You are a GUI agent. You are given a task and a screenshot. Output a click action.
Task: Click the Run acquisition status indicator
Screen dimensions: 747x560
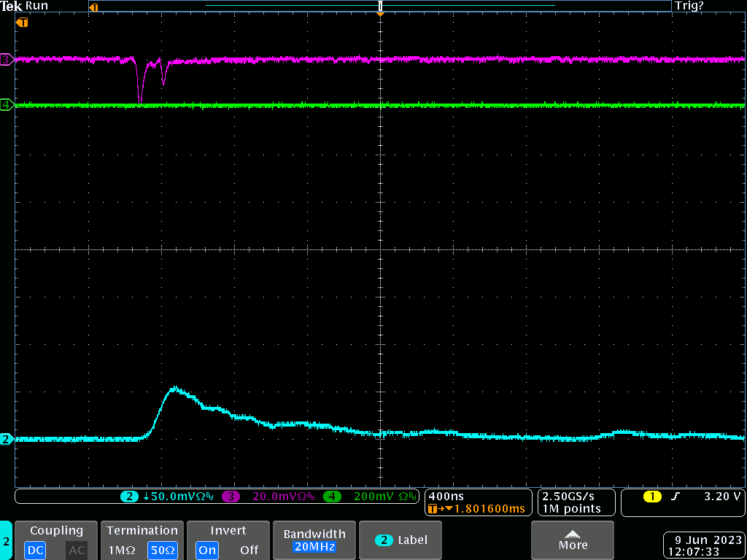coord(36,6)
